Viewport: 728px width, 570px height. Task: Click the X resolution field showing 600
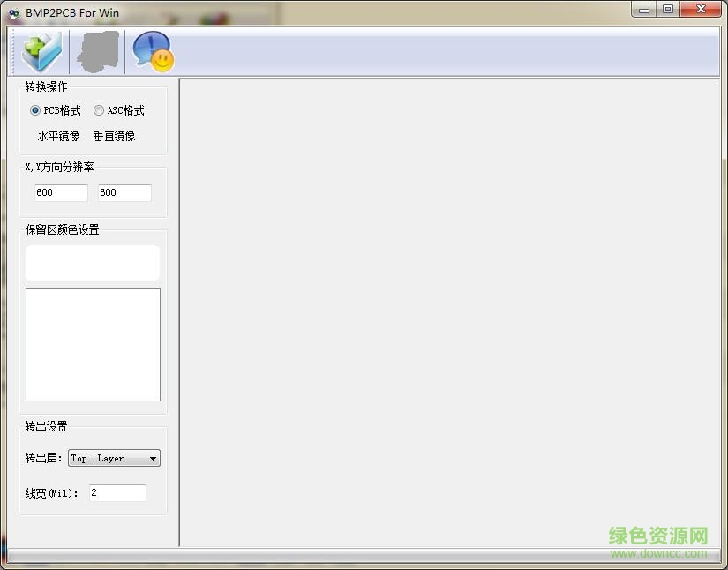coord(60,192)
